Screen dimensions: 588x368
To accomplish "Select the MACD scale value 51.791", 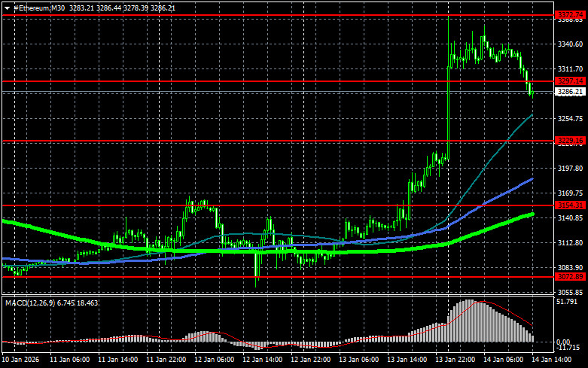I will [567, 301].
